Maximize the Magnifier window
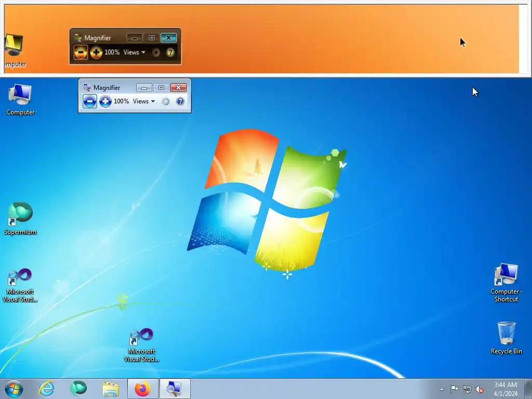 (x=161, y=88)
